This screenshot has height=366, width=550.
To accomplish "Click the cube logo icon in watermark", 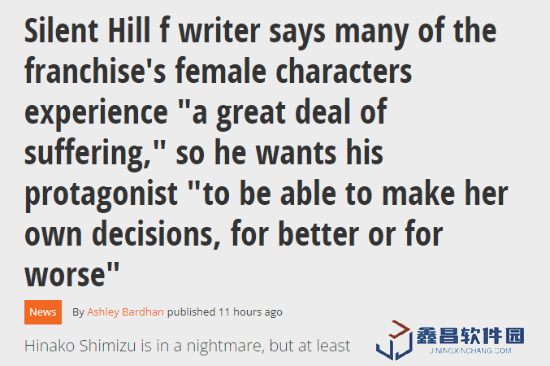I will (394, 340).
